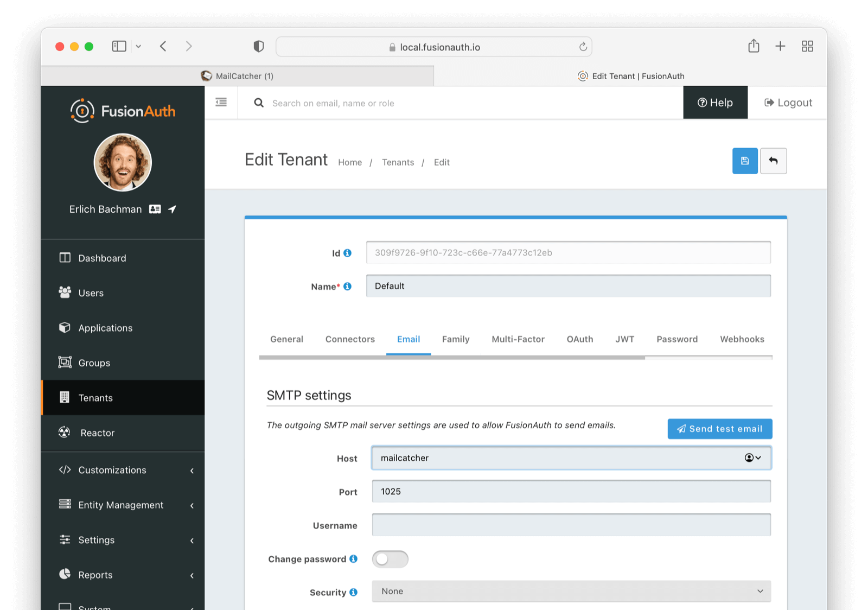Open the JWT tab
868x610 pixels.
624,339
